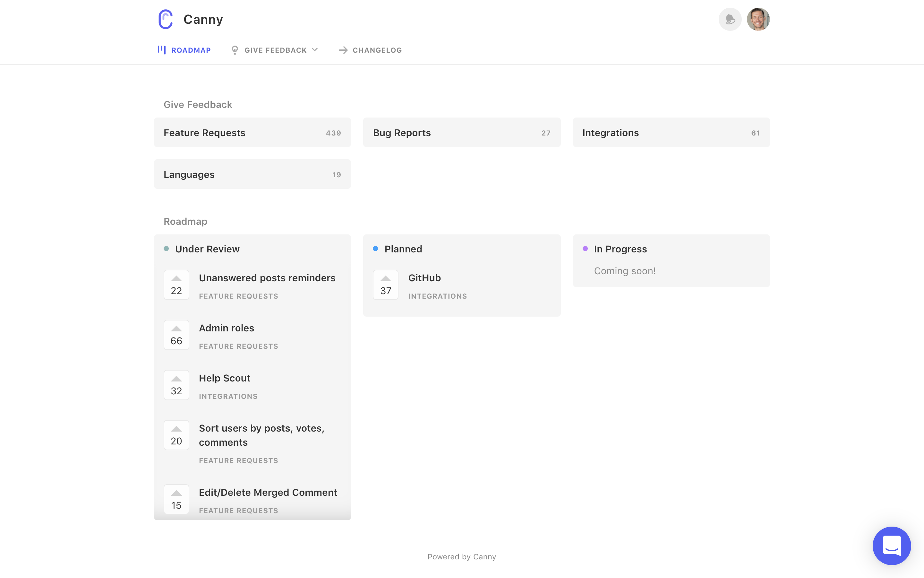Open the Integrations board
The width and height of the screenshot is (924, 578).
click(671, 132)
